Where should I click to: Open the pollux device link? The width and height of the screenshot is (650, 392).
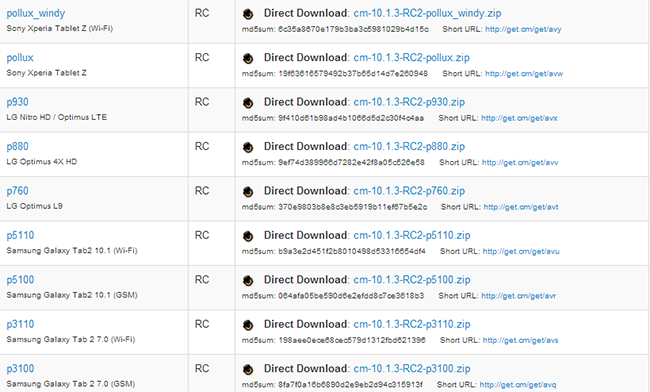point(20,58)
